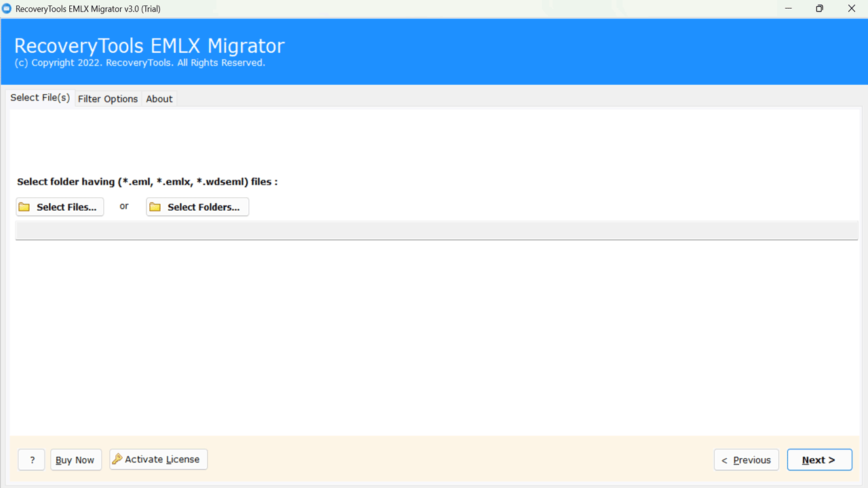Viewport: 868px width, 488px height.
Task: Open the Select File(s) tab
Action: point(40,98)
